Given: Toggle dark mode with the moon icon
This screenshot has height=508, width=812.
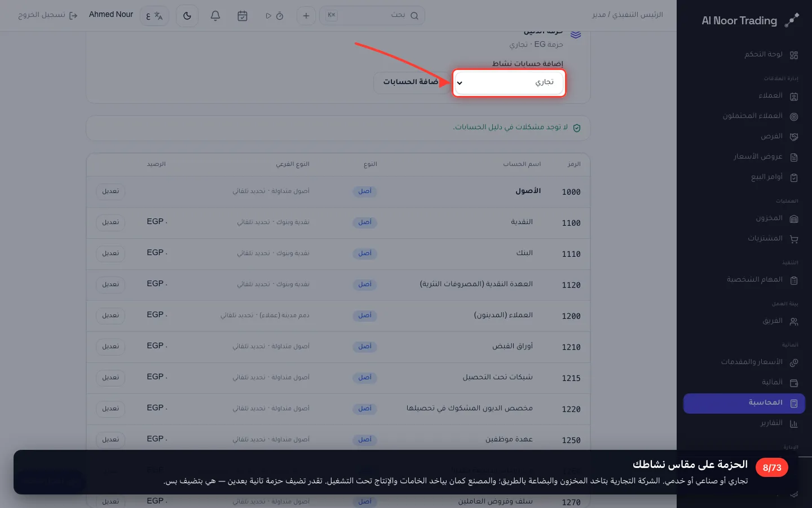Looking at the screenshot, I should pyautogui.click(x=187, y=16).
